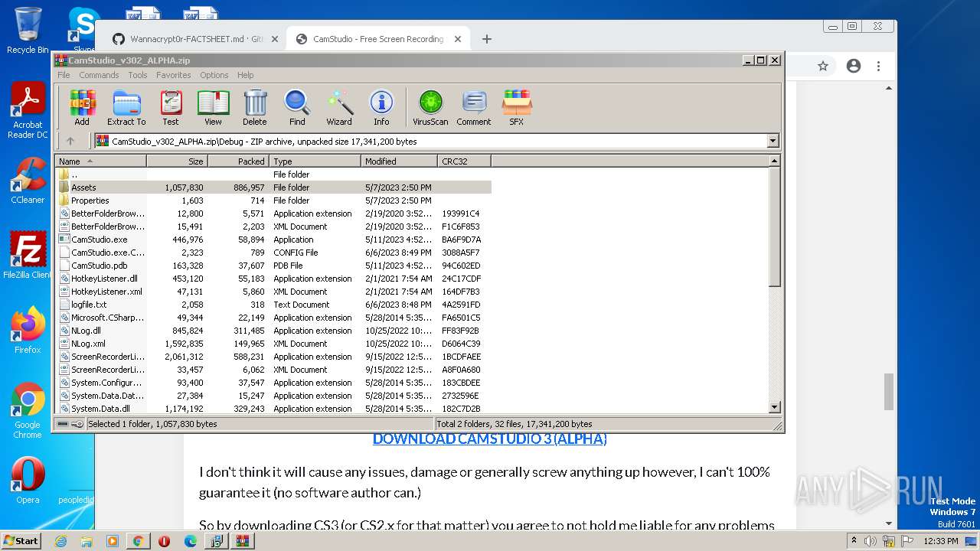The image size is (980, 551).
Task: Launch CCleaner desktop icon
Action: pos(28,181)
